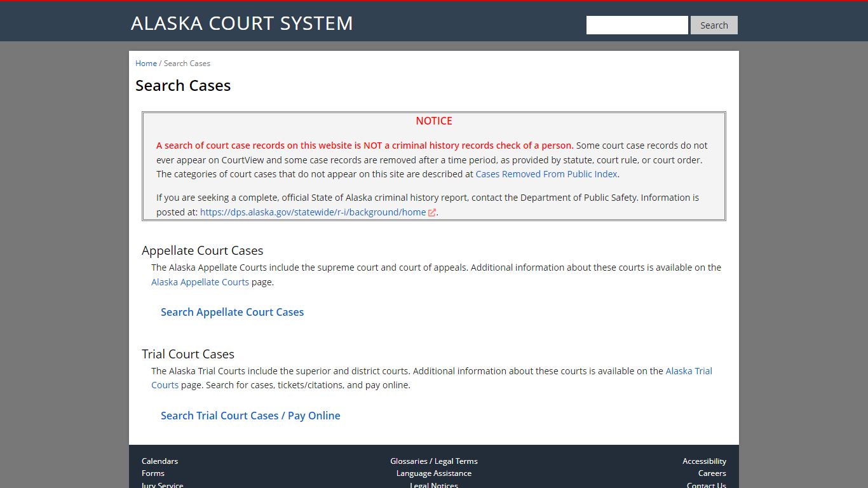Open the Forms footer link
Viewport: 868px width, 488px height.
pyautogui.click(x=153, y=473)
